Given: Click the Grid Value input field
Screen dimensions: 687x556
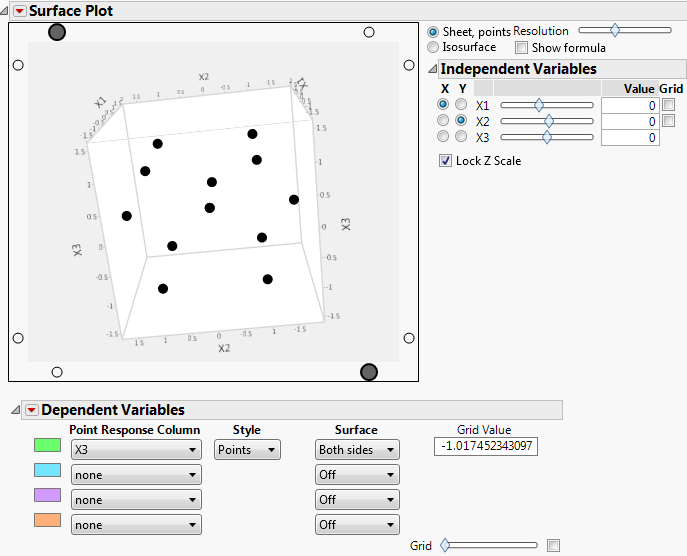Looking at the screenshot, I should click(486, 446).
